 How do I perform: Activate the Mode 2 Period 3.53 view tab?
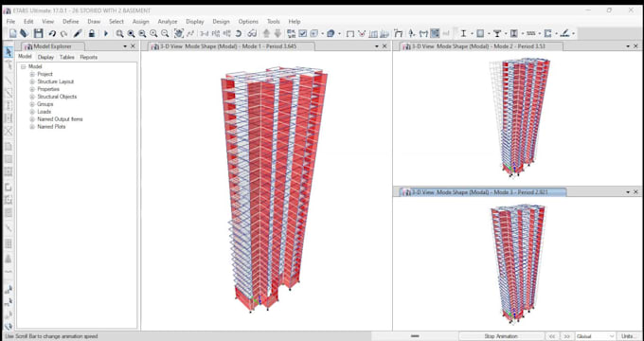[x=480, y=46]
